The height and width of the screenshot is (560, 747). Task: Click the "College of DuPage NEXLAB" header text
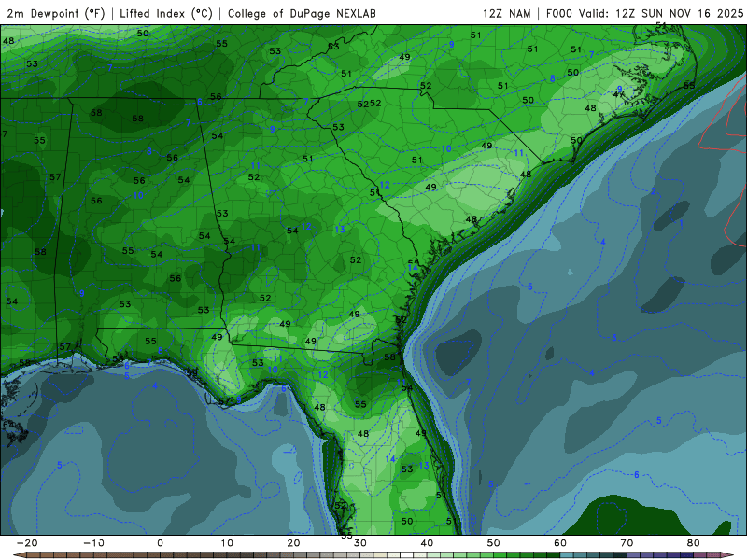coord(302,13)
